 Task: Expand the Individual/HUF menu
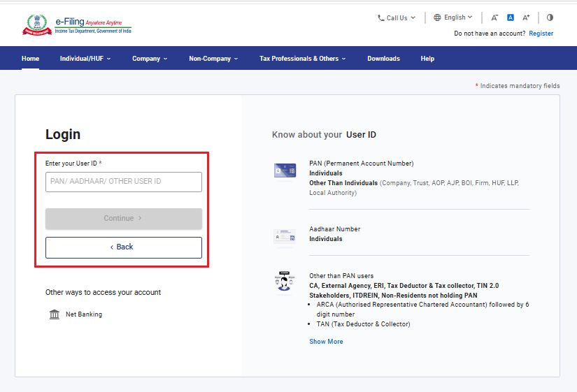pos(85,59)
